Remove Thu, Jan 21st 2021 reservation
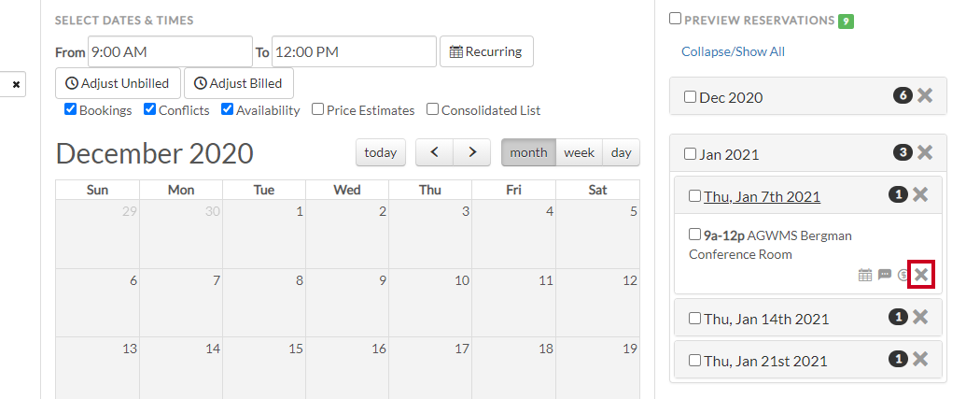 920,359
